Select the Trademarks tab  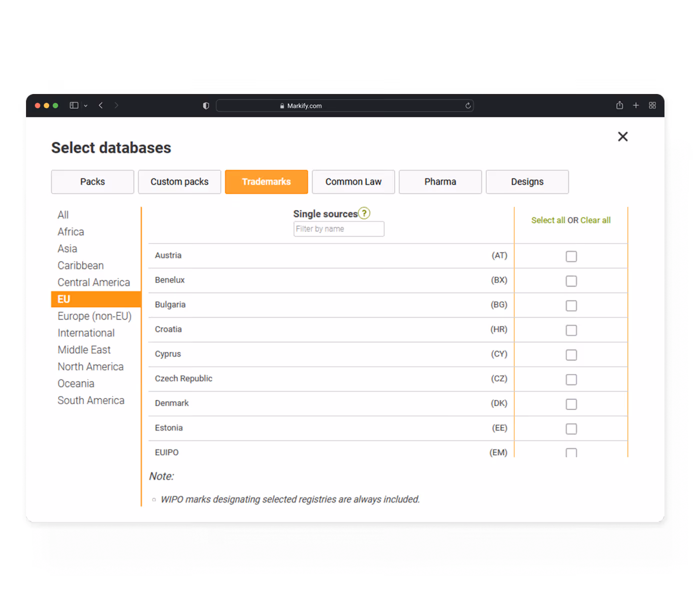pos(267,181)
